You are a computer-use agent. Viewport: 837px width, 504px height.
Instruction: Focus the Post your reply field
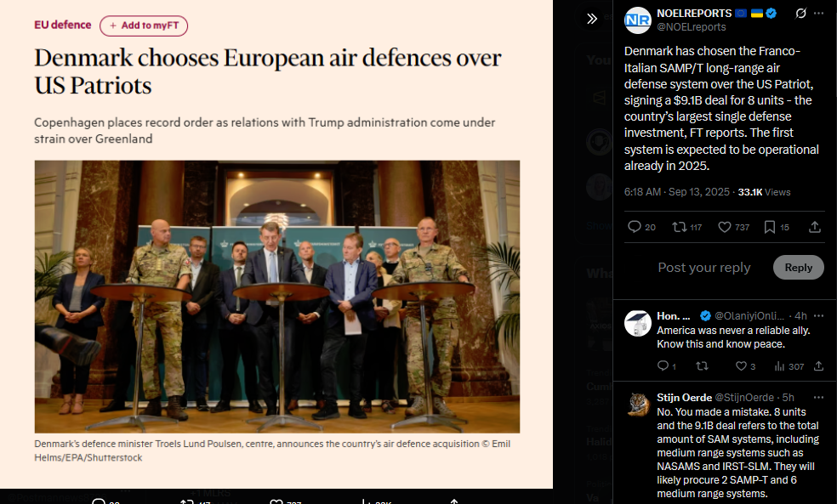click(x=704, y=267)
